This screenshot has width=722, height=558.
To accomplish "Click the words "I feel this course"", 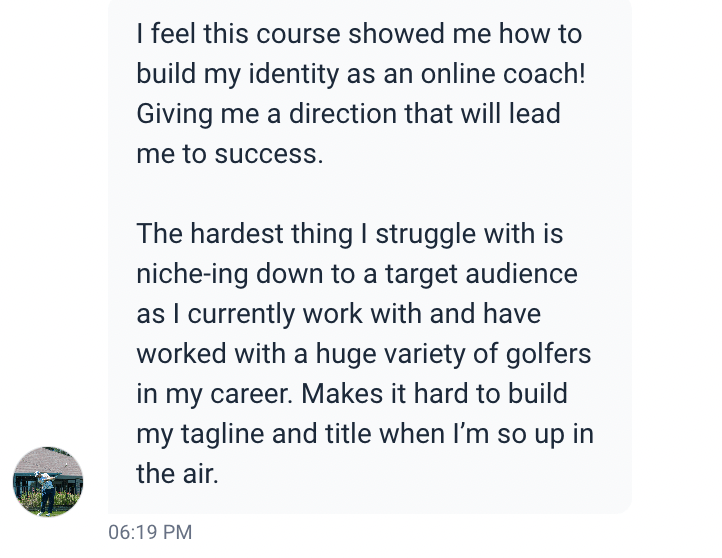I will [x=238, y=34].
